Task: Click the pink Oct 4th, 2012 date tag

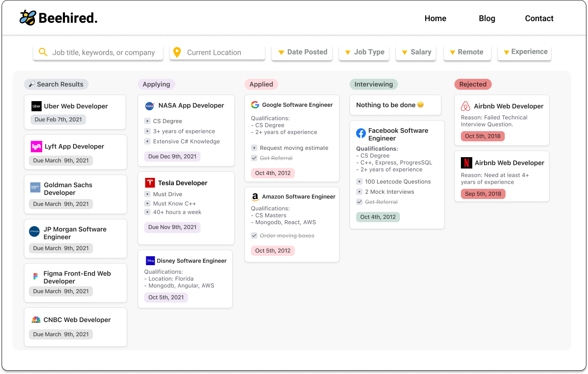Action: [x=273, y=173]
